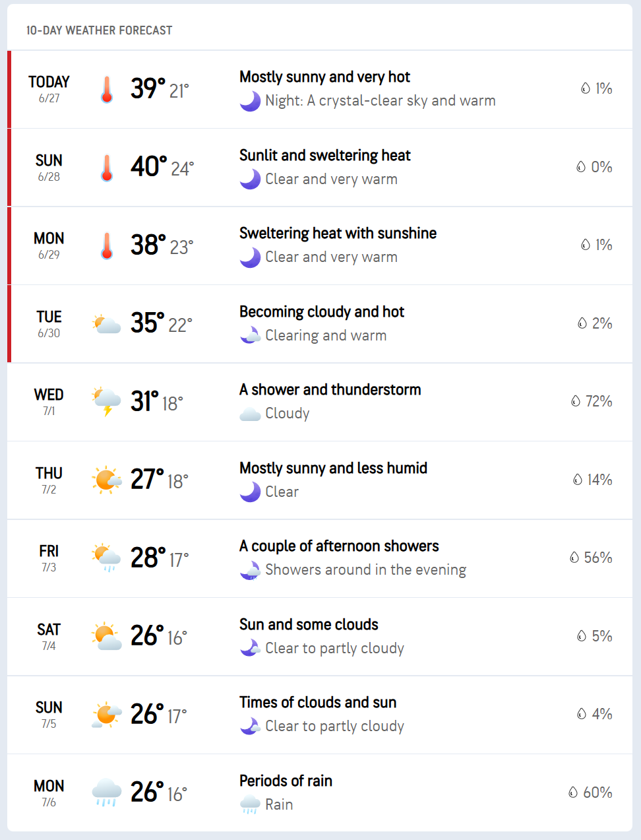Click the thunderstorm icon for WED 7/1

point(107,402)
